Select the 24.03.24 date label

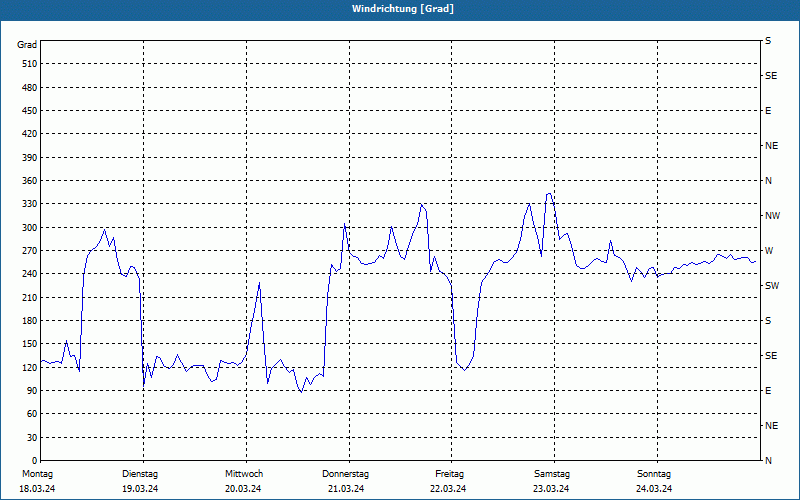pos(654,489)
